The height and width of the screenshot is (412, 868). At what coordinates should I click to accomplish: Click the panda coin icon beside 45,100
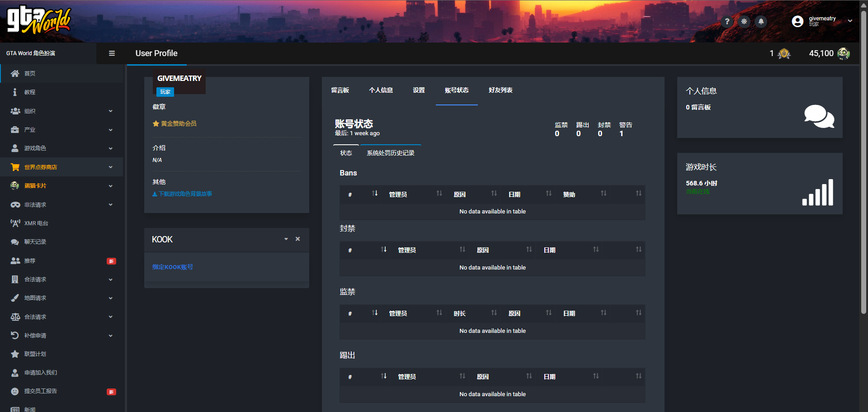(x=844, y=53)
